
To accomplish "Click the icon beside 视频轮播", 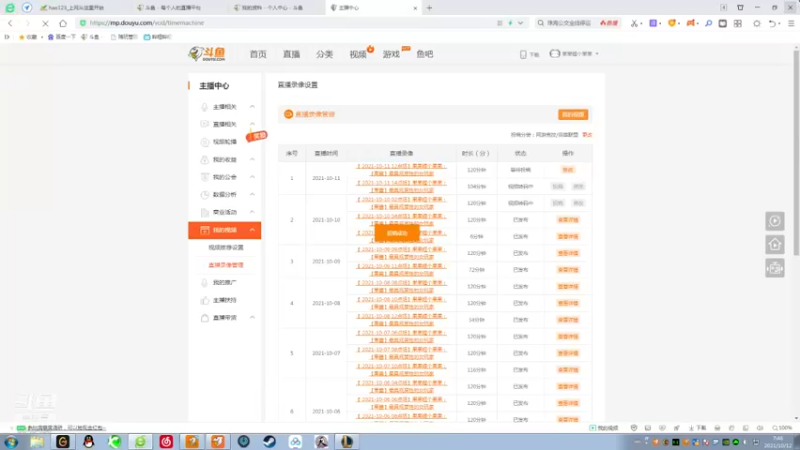I will point(205,142).
